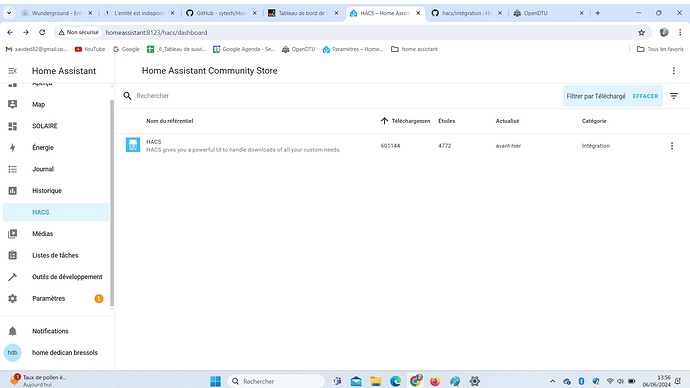Sort by Téléchargements column arrow
This screenshot has width=690, height=388.
tap(384, 121)
